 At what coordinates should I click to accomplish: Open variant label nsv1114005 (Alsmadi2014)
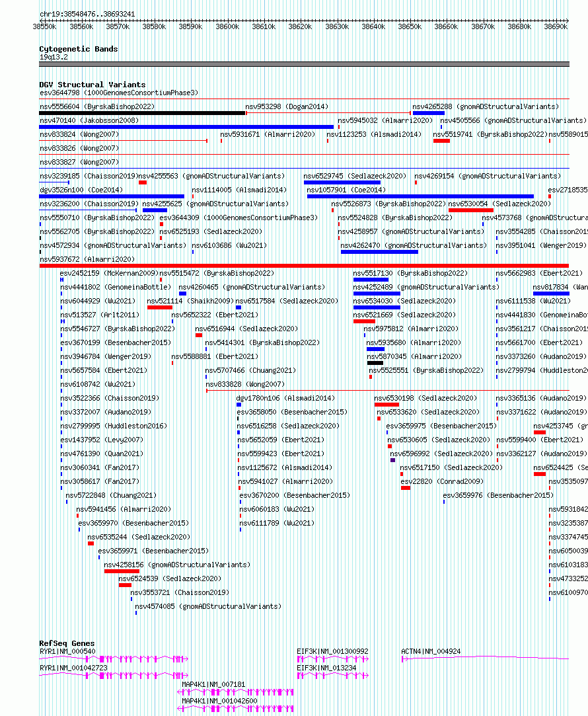[x=239, y=190]
